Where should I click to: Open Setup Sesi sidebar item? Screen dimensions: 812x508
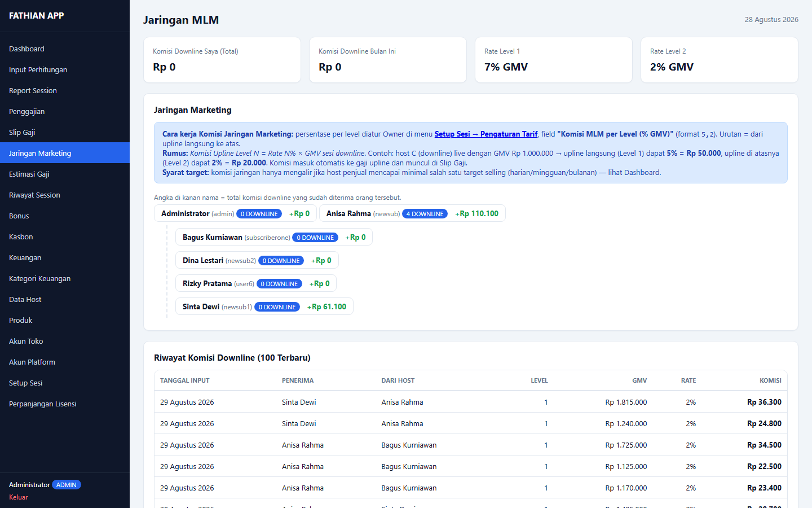(65, 383)
